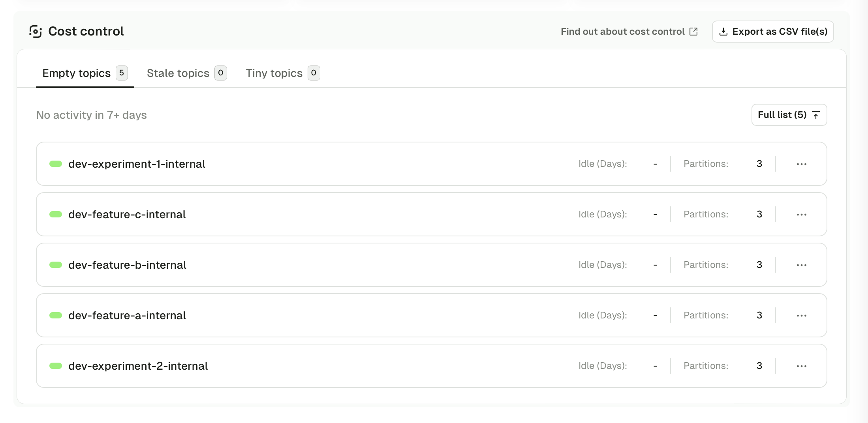Open the ellipsis menu for dev-feature-a-internal
The width and height of the screenshot is (868, 423).
[802, 315]
